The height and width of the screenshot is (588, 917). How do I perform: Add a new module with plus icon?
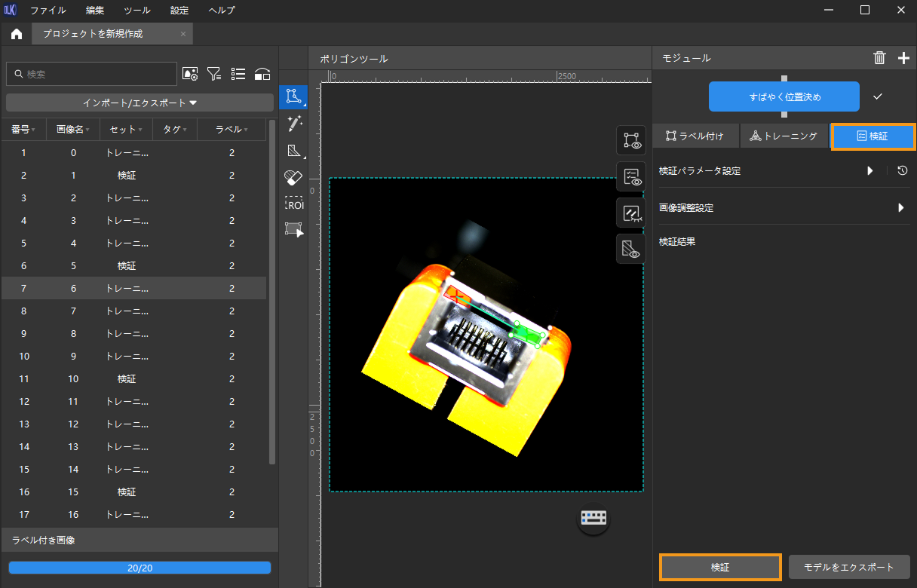point(903,58)
